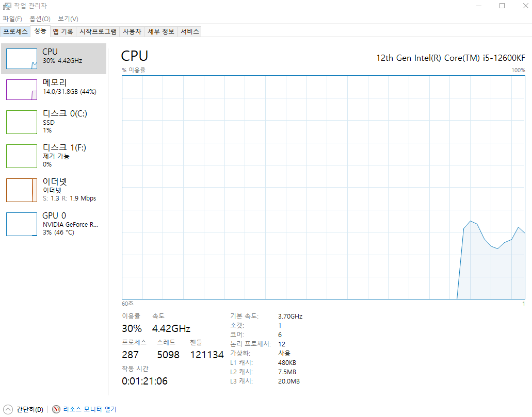Switch to the 프로세스 tab
Image resolution: width=532 pixels, height=417 pixels.
point(15,31)
